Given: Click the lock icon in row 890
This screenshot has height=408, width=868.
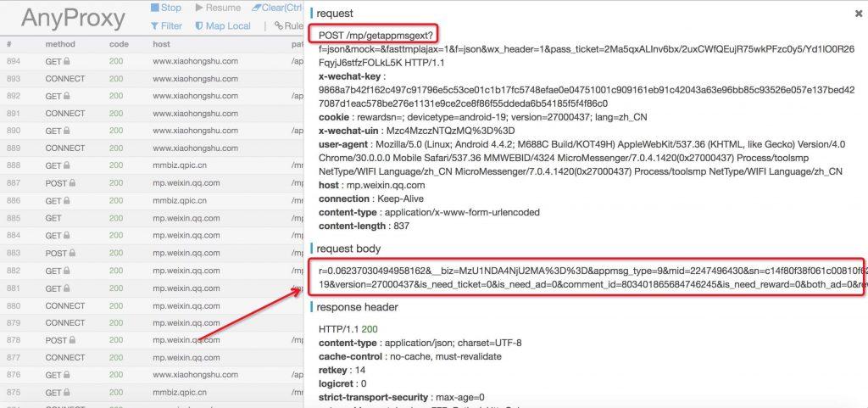Looking at the screenshot, I should click(66, 131).
